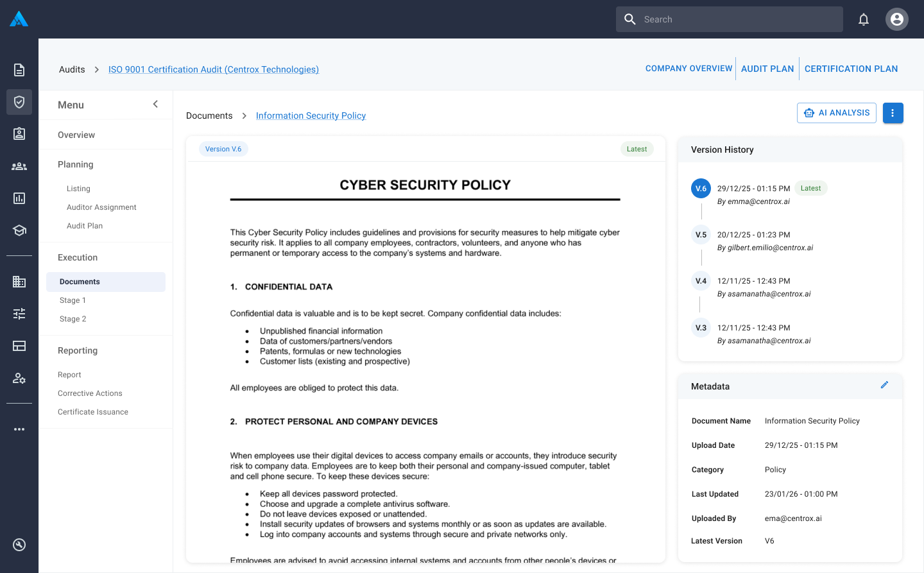
Task: Open Audit Plan in the side menu
Action: (85, 226)
